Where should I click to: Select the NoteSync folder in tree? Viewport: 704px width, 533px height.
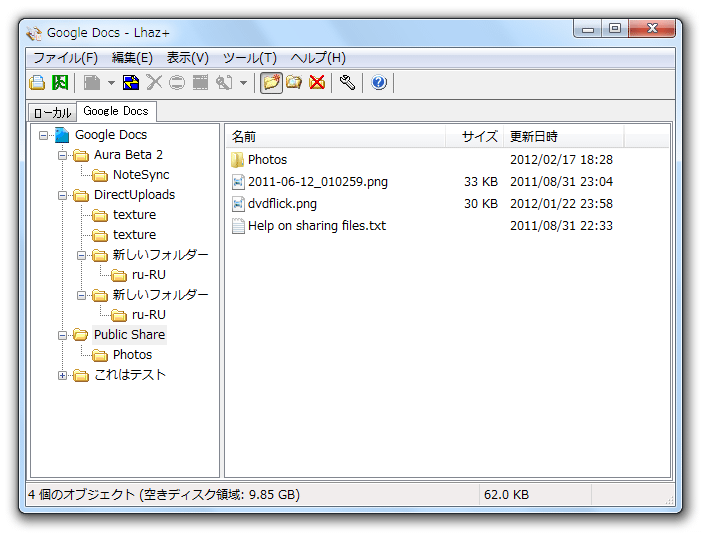(x=141, y=175)
